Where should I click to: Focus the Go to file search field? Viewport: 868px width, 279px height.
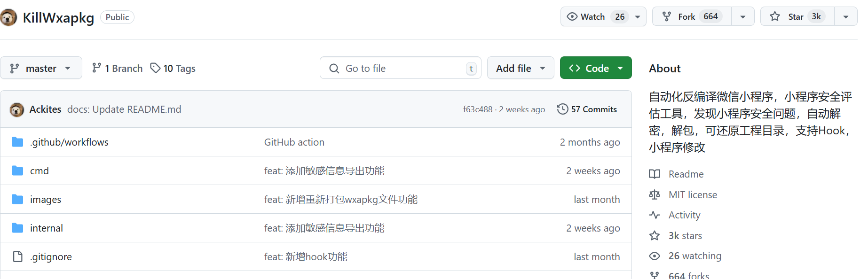[x=400, y=69]
